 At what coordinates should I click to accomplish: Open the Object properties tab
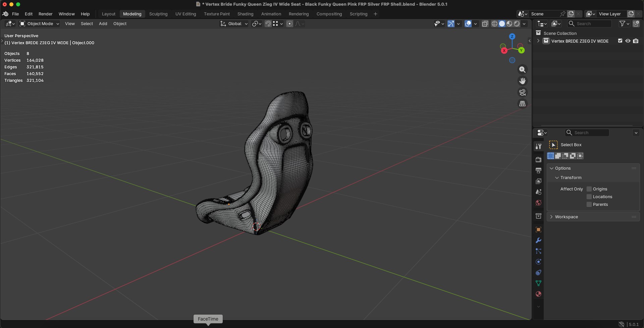tap(538, 230)
